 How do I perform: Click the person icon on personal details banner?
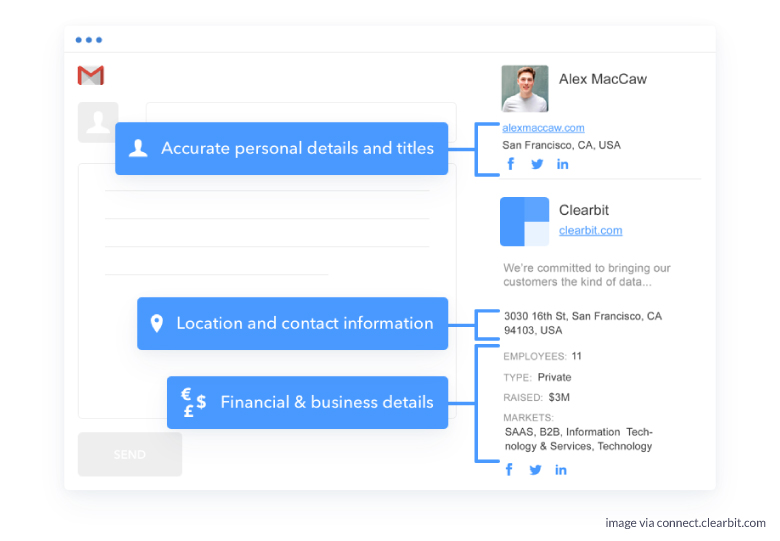[x=138, y=148]
